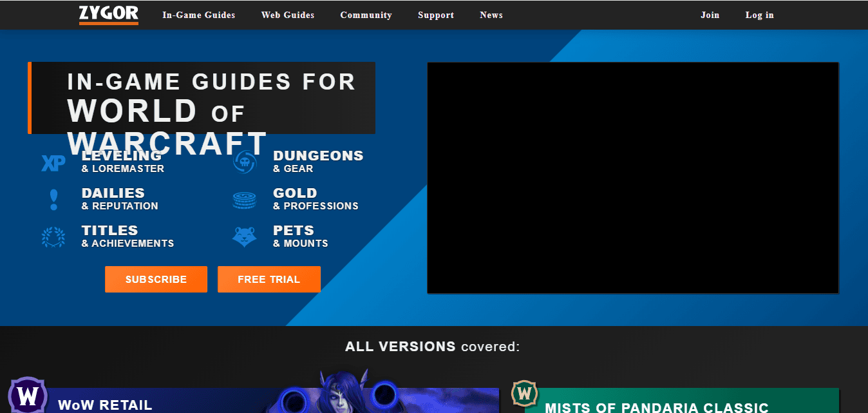Click the Mists of Pandaria Classic badge icon
Image resolution: width=868 pixels, height=413 pixels.
click(x=525, y=393)
